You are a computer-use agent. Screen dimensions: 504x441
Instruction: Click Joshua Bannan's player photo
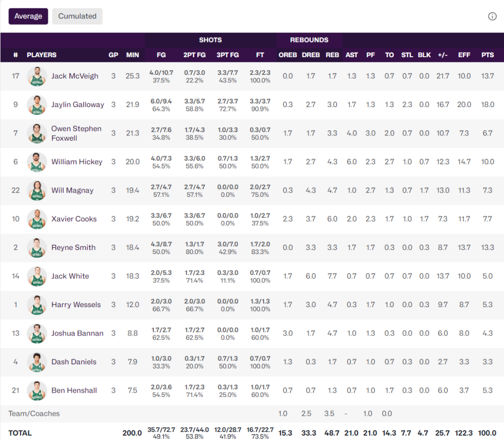[x=37, y=334]
